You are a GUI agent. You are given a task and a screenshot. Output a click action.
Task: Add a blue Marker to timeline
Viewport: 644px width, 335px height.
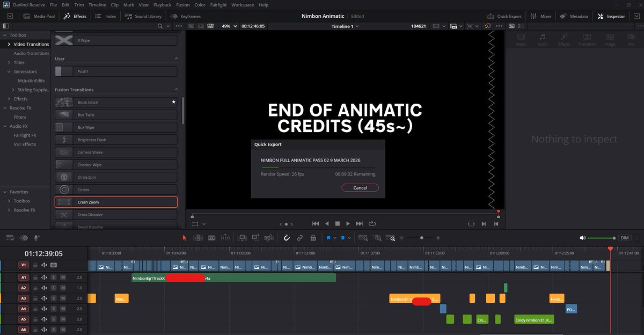tap(343, 237)
